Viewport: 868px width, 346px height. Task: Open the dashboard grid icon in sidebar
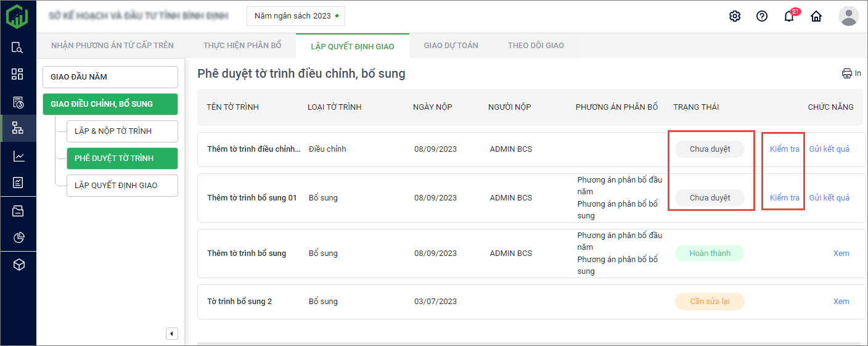(18, 75)
